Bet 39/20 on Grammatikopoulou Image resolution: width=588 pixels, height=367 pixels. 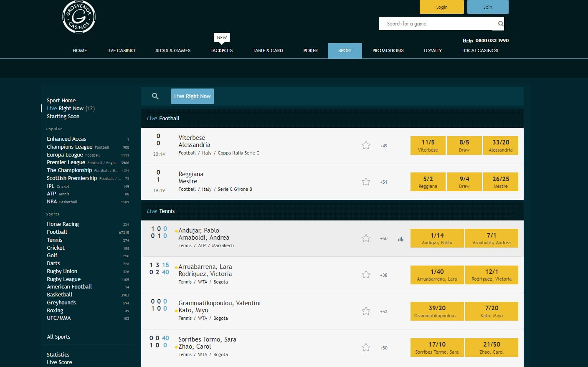(437, 311)
